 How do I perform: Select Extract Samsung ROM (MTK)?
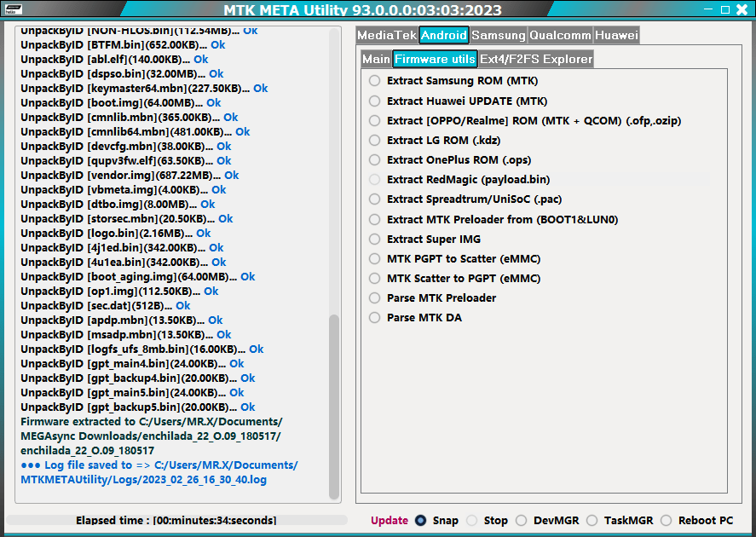373,81
